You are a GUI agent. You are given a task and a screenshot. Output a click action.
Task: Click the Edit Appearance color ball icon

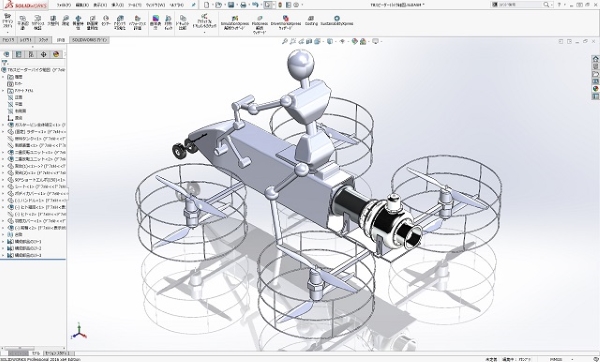(355, 41)
